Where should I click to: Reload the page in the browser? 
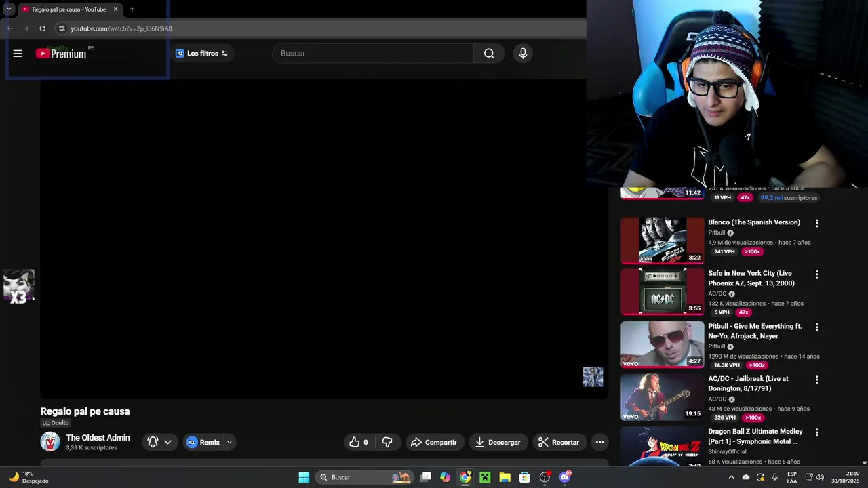[42, 28]
